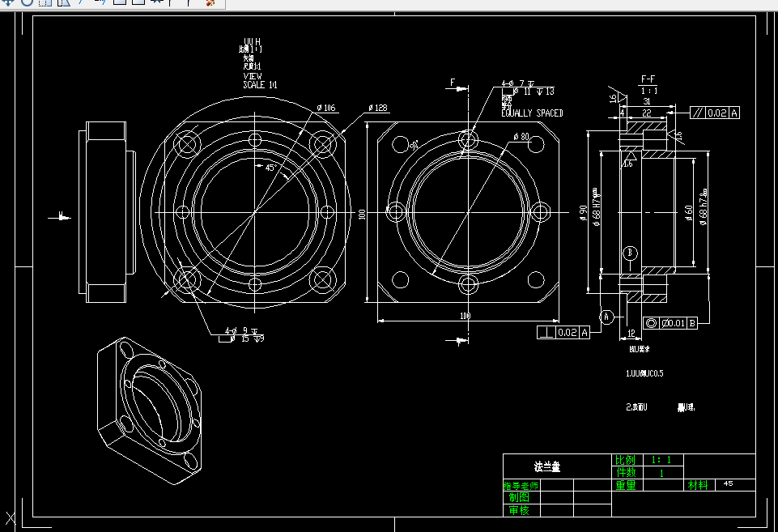The height and width of the screenshot is (532, 778).
Task: Click the 45° angle dimension
Action: click(271, 168)
